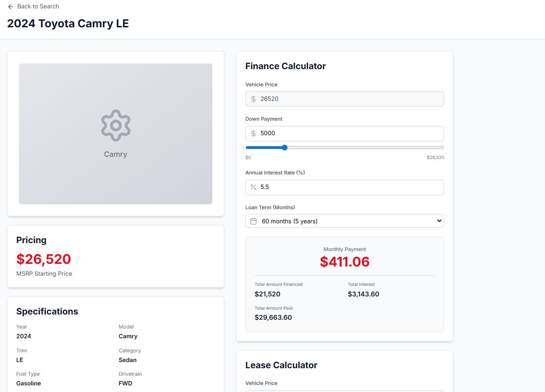Click the Monthly Payment label
545x392 pixels.
(345, 249)
